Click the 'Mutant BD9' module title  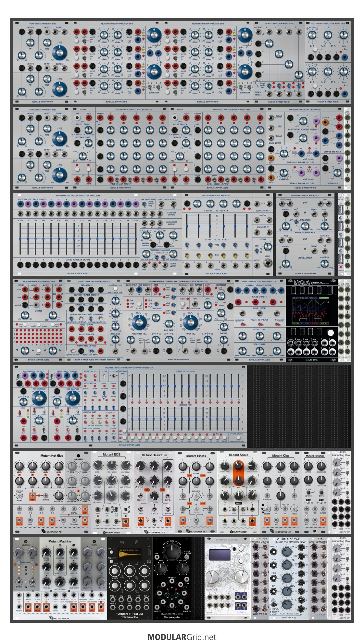[112, 455]
